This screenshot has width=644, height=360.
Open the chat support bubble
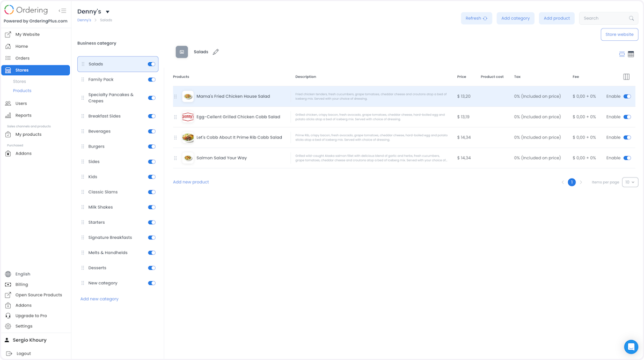631,346
